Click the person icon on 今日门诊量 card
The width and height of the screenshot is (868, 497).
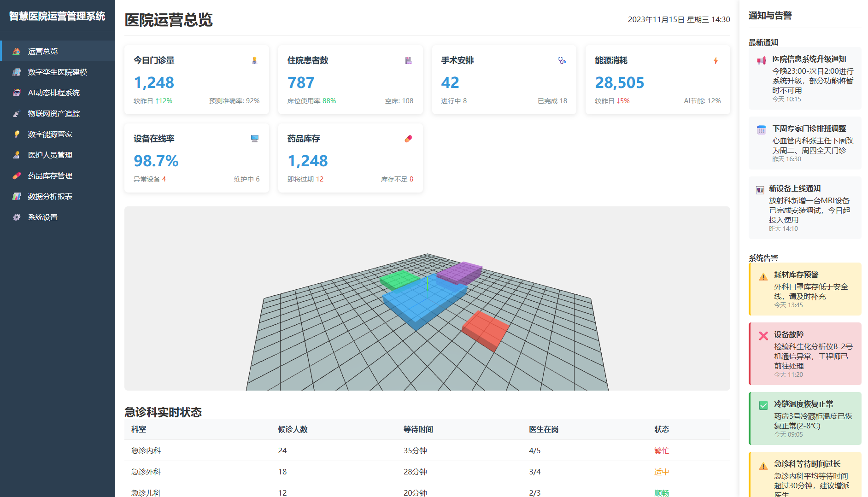pyautogui.click(x=254, y=61)
